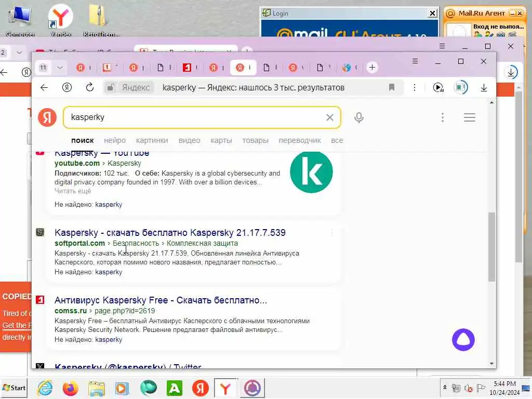The height and width of the screenshot is (399, 532).
Task: Select the переводчик search category
Action: [x=300, y=140]
